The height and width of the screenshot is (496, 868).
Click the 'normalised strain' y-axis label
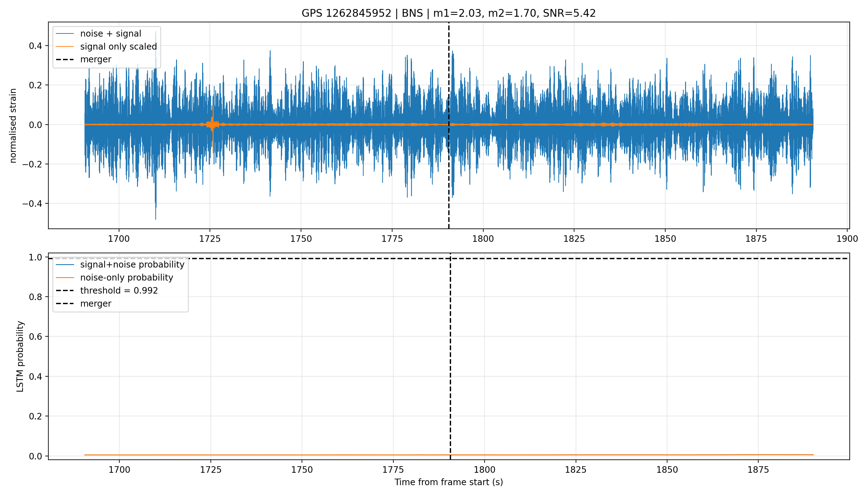[x=13, y=126]
